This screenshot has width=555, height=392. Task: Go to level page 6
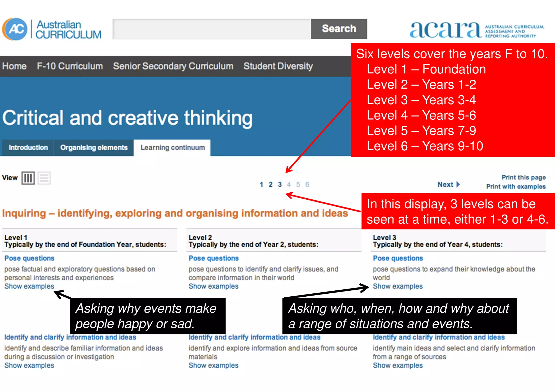(x=307, y=185)
